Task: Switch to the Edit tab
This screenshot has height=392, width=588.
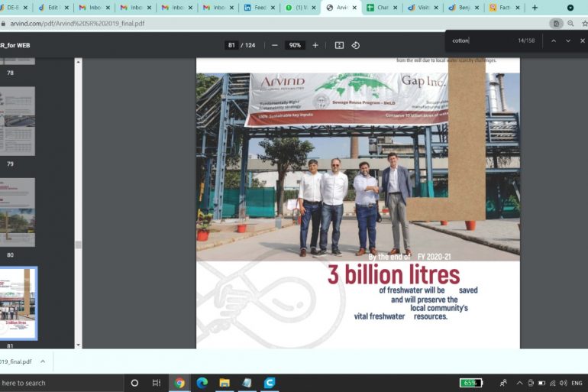Action: click(53, 8)
